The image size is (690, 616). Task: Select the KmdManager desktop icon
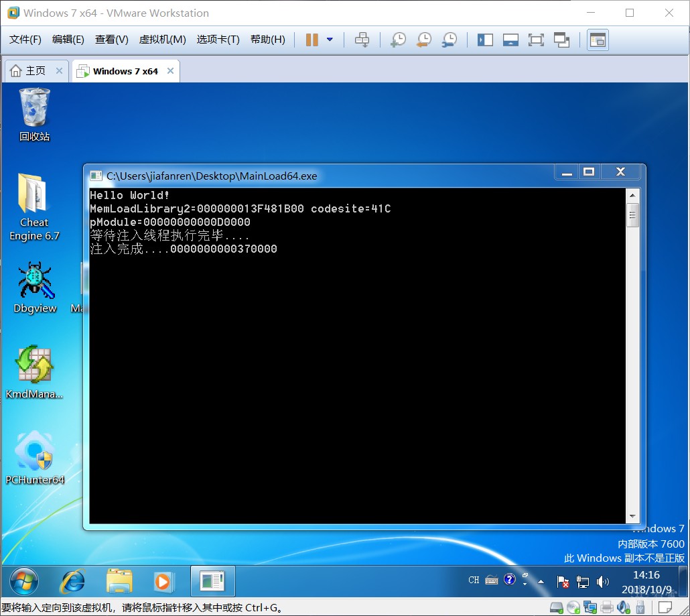(x=34, y=372)
